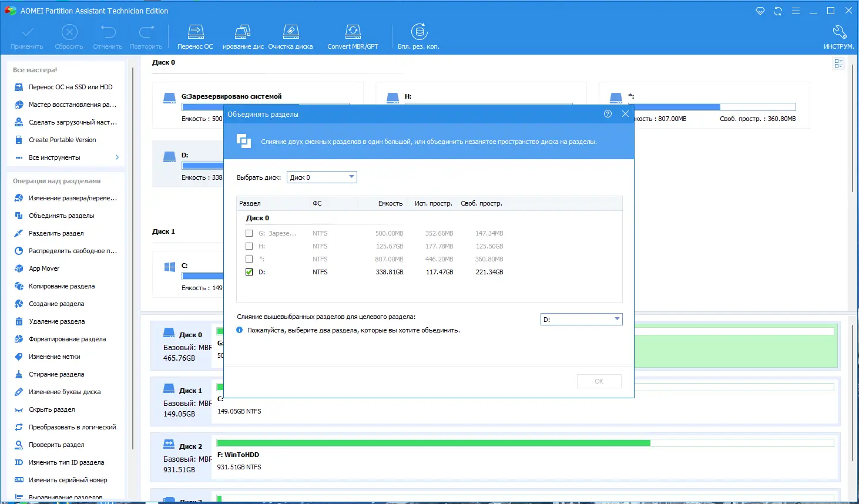
Task: Click OK in the merge dialog
Action: click(x=599, y=381)
